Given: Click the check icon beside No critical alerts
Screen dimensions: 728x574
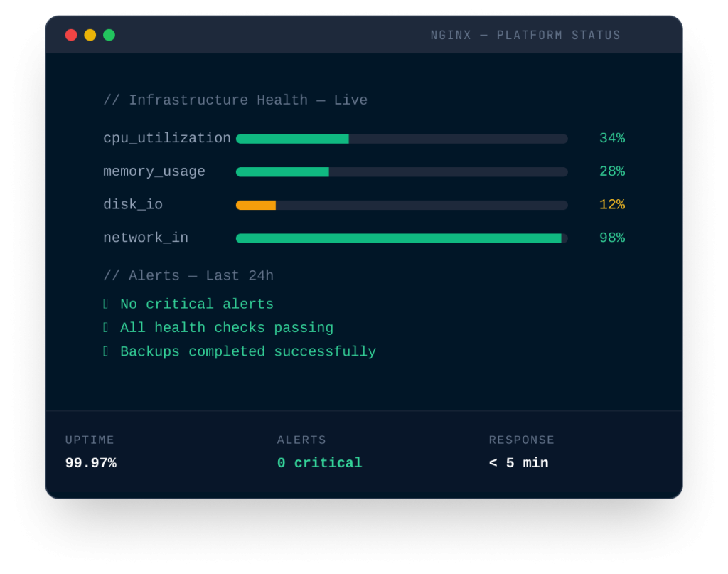Looking at the screenshot, I should (x=106, y=304).
